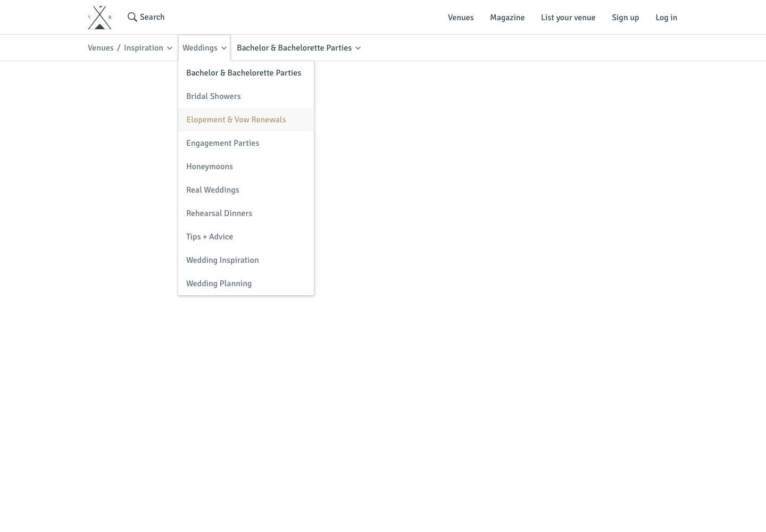Viewport: 766px width, 532px height.
Task: Open the Real Weddings category
Action: (246, 190)
